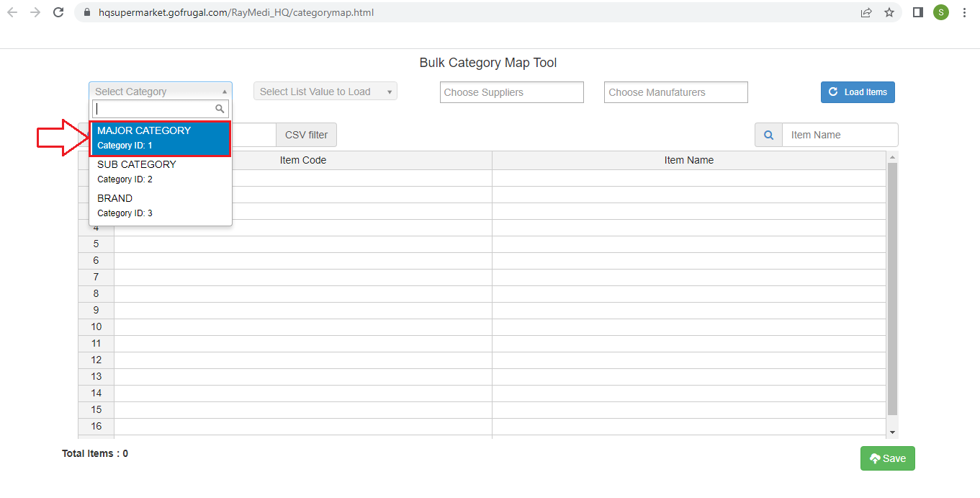The height and width of the screenshot is (498, 980).
Task: Click the share page icon in the address bar
Action: (x=866, y=12)
